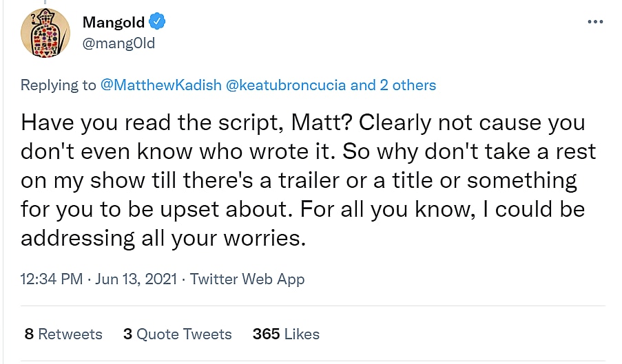622x364 pixels.
Task: Click the Mangold display name
Action: tap(114, 22)
